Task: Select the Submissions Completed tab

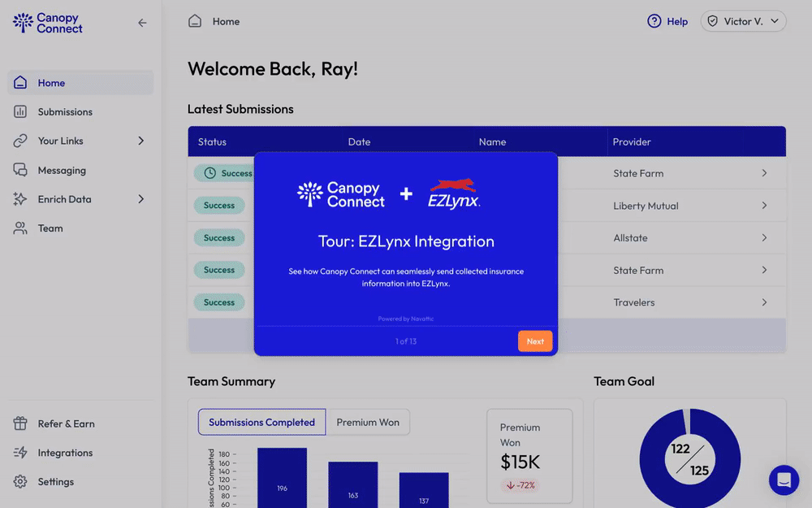Action: pos(261,422)
